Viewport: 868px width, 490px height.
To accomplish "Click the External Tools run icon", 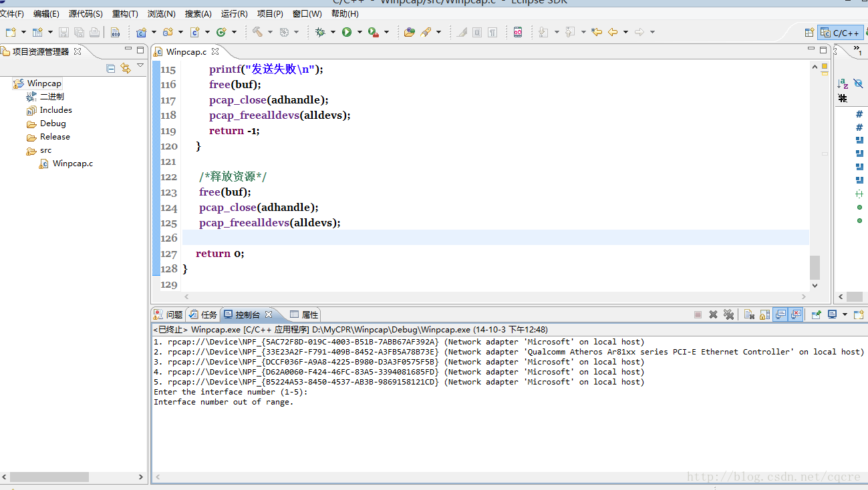I will coord(374,32).
